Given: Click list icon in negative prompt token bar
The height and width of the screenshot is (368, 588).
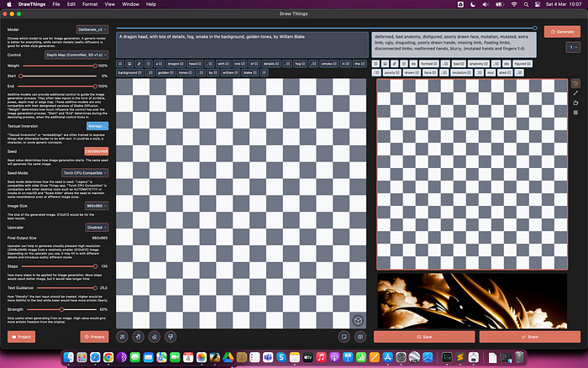Looking at the screenshot, I should (x=375, y=64).
